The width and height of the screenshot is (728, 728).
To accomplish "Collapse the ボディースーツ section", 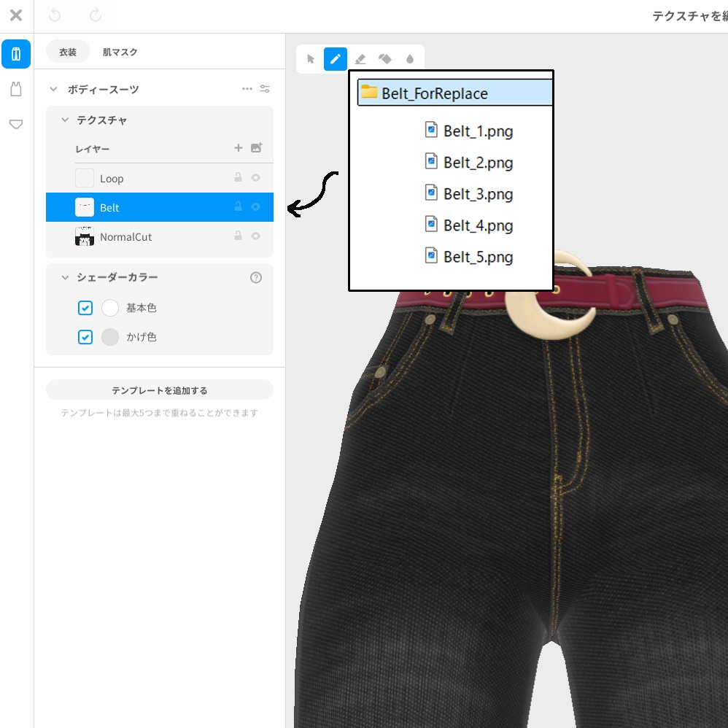I will pos(53,88).
